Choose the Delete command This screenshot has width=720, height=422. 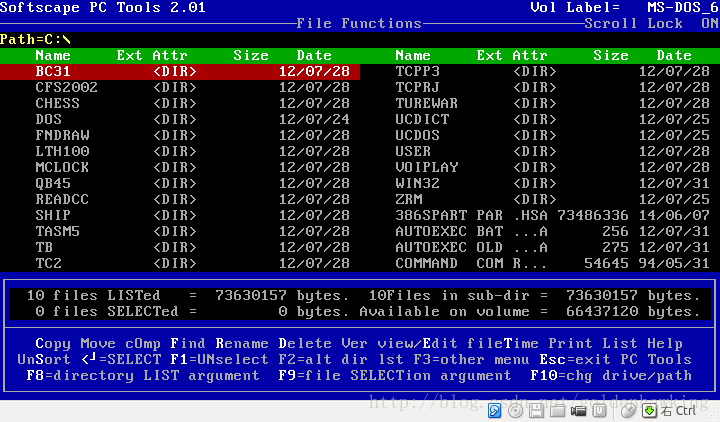305,343
